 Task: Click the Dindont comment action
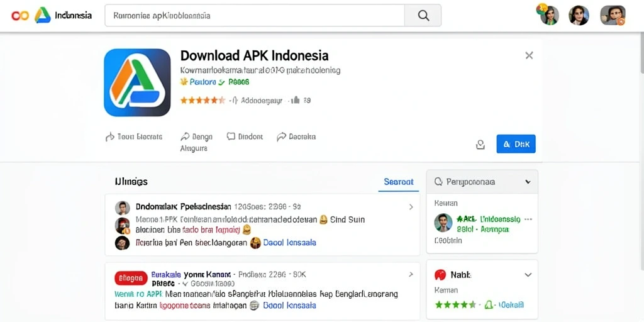[x=245, y=136]
